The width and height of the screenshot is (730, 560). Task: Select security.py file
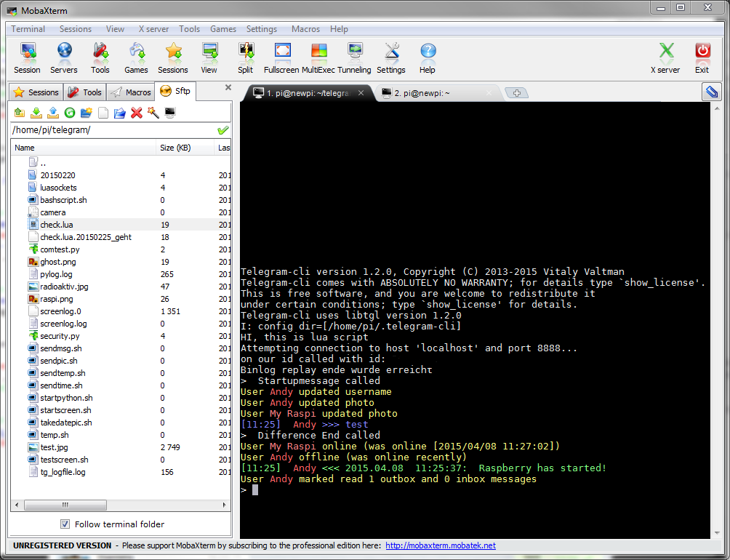click(60, 336)
